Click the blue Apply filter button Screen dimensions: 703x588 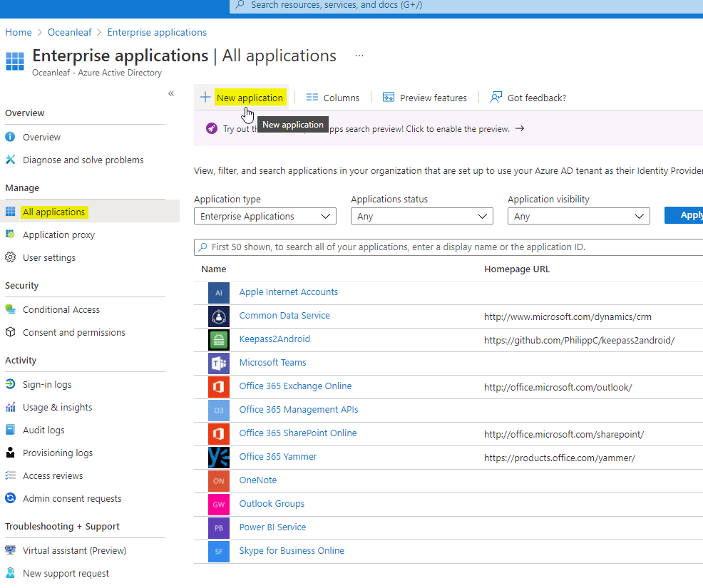(x=688, y=215)
